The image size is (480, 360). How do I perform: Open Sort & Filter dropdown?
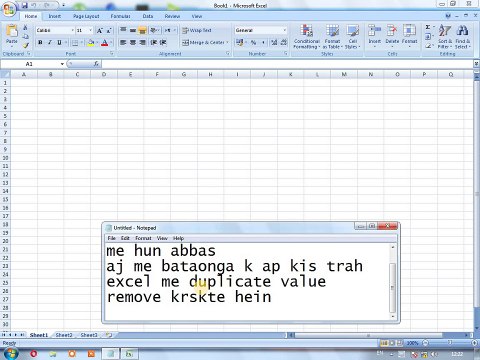[445, 37]
